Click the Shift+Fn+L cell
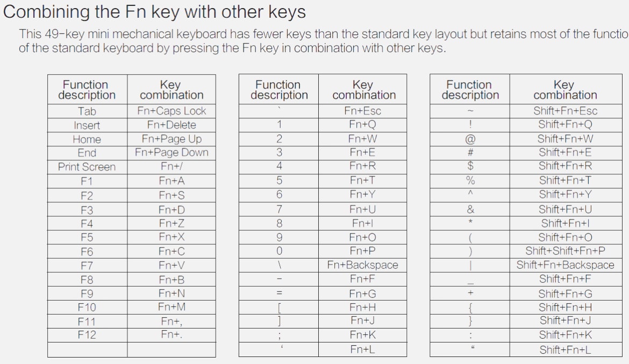Viewport: 629px width, 364px height. pyautogui.click(x=565, y=349)
